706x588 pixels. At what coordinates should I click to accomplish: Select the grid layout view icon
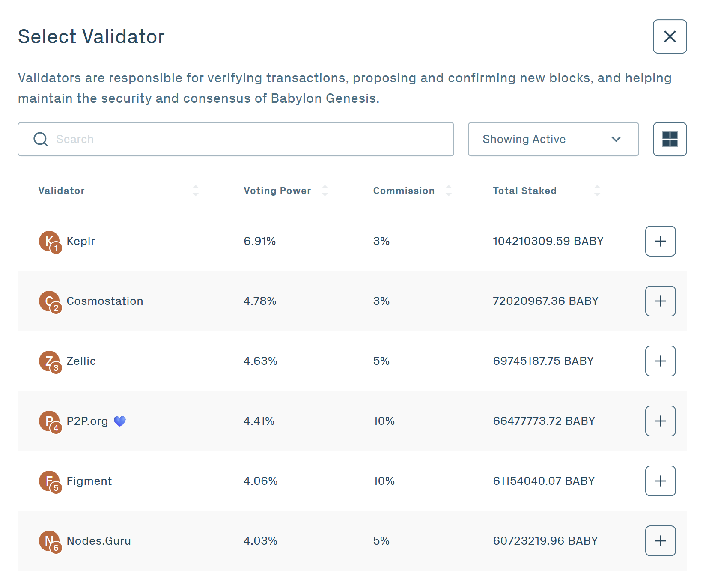pos(669,139)
